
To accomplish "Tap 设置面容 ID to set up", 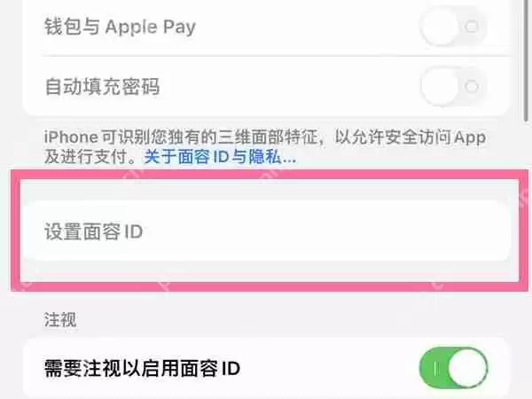I will coord(267,231).
